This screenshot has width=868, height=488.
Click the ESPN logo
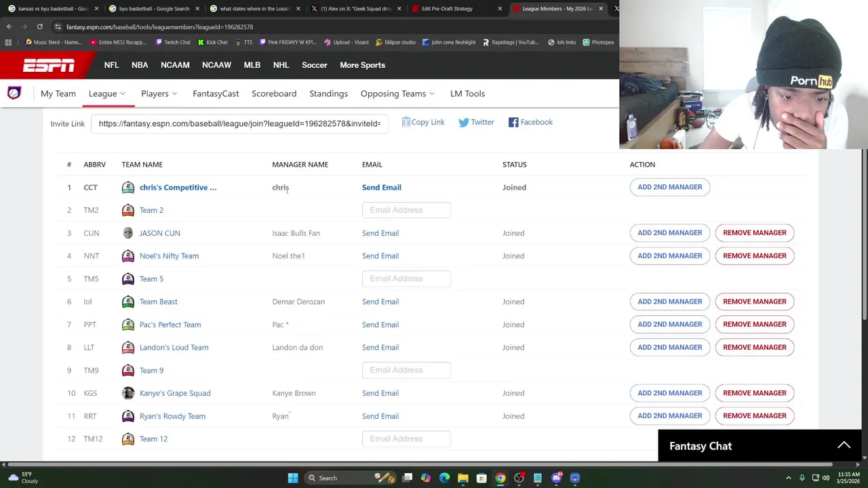click(49, 65)
